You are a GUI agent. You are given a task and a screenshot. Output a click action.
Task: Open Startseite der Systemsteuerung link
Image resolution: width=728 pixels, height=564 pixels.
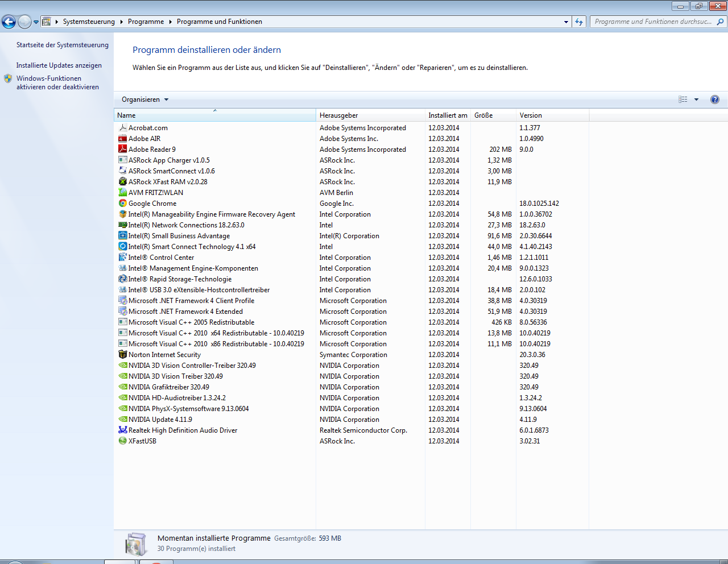[62, 45]
